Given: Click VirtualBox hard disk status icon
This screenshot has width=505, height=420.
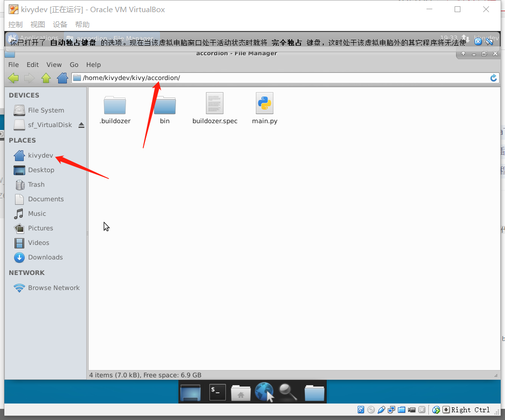Looking at the screenshot, I should point(361,410).
